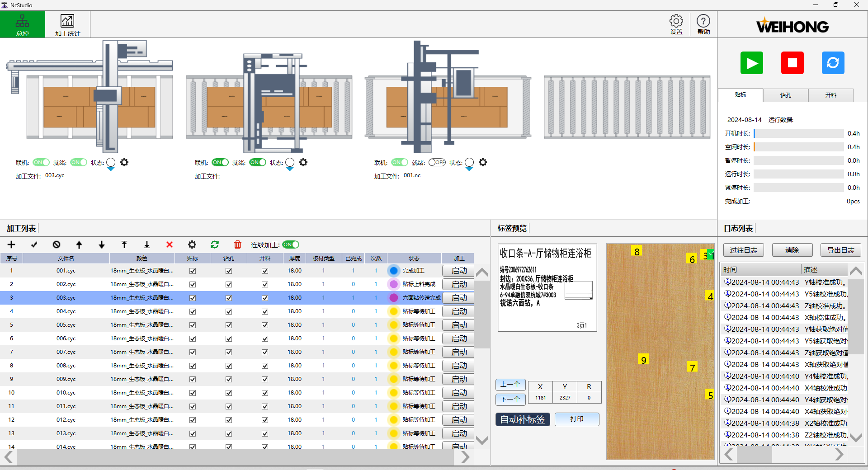Switch to the 开料 tab
This screenshot has height=470, width=868.
pos(830,95)
